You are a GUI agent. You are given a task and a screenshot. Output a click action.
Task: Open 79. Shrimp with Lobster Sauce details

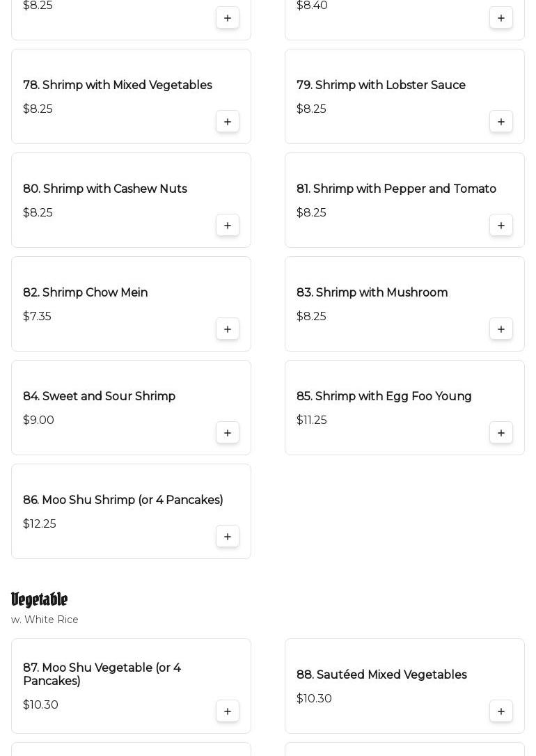(381, 86)
